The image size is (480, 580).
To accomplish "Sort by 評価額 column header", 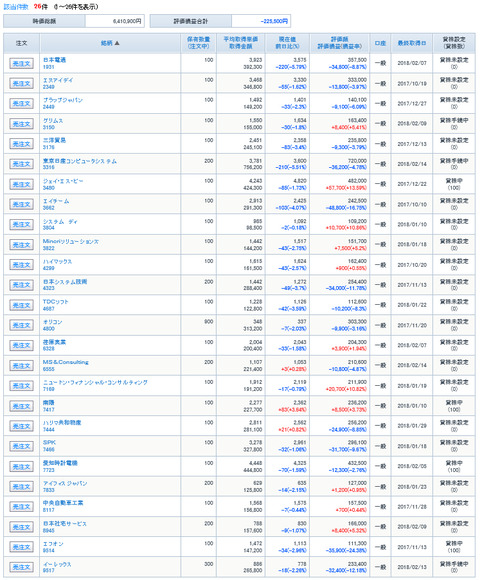I will coord(339,39).
